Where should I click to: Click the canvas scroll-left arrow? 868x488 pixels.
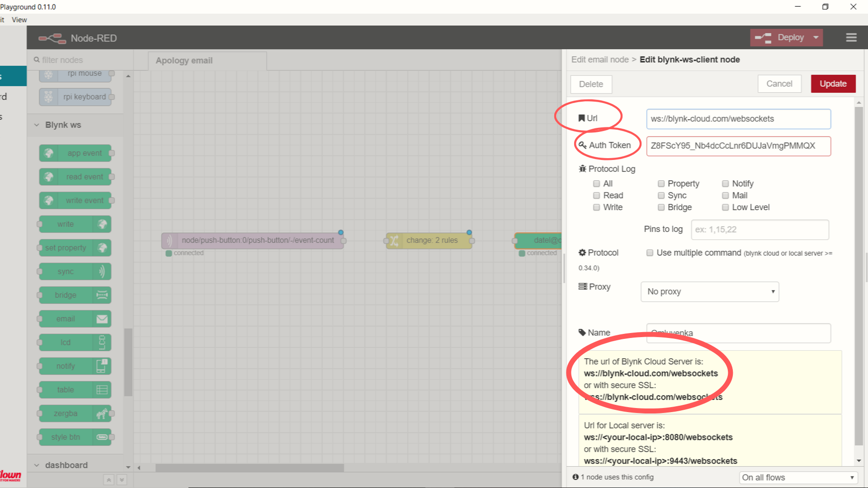[x=139, y=468]
